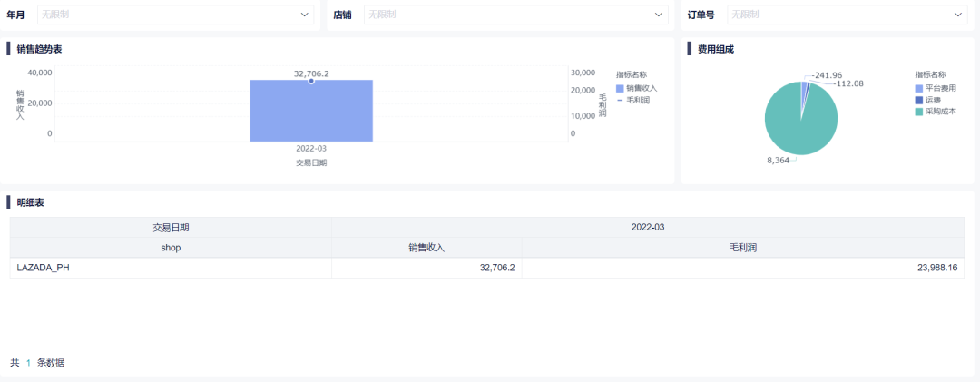Open the 年月 filter dropdown
Screen dimensions: 980x382
coord(176,15)
